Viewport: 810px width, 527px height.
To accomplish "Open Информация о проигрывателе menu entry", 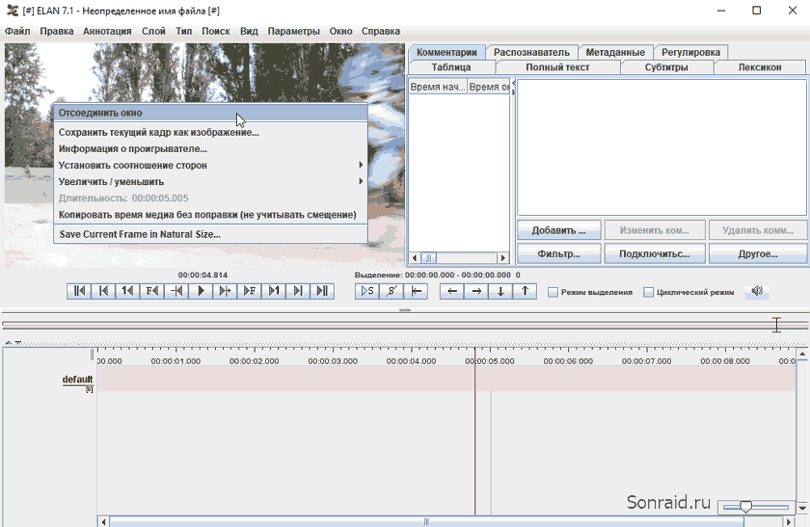I will [211, 149].
